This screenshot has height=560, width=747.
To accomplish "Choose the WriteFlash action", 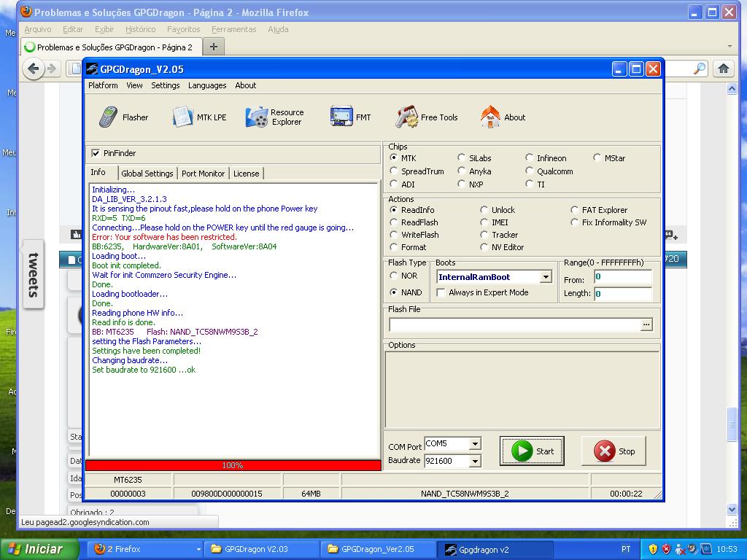I will 393,235.
